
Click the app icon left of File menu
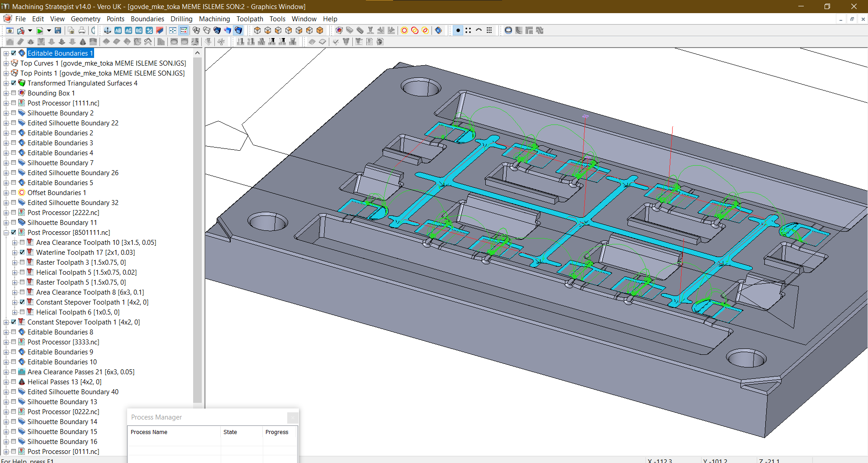pyautogui.click(x=7, y=19)
